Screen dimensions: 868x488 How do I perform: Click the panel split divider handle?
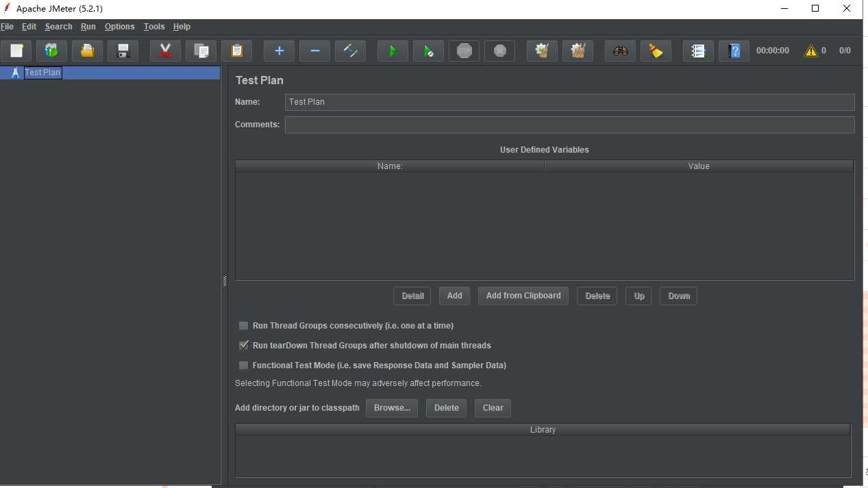click(x=225, y=281)
